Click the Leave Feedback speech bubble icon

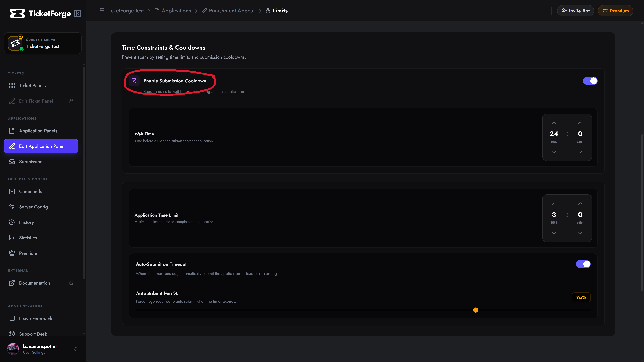12,319
